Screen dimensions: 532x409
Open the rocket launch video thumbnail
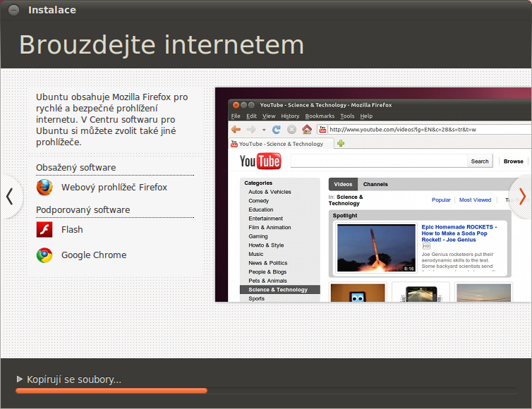click(x=376, y=248)
